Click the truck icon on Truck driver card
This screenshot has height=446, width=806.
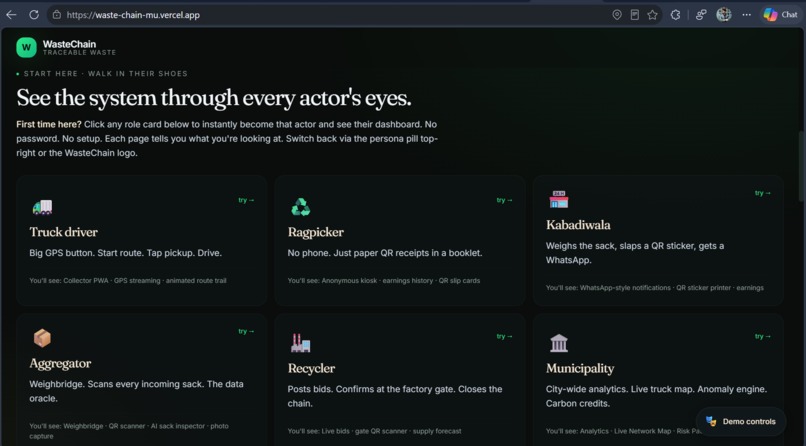(42, 207)
